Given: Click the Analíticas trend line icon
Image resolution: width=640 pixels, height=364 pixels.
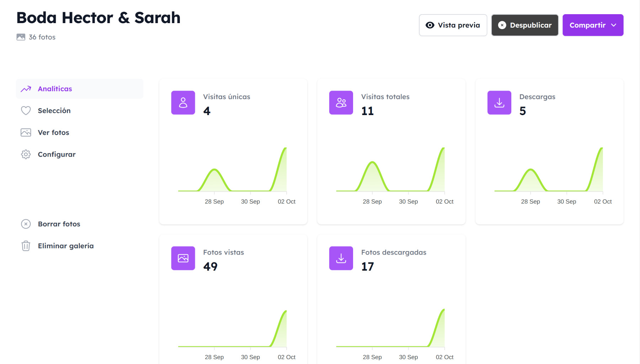Looking at the screenshot, I should tap(26, 89).
